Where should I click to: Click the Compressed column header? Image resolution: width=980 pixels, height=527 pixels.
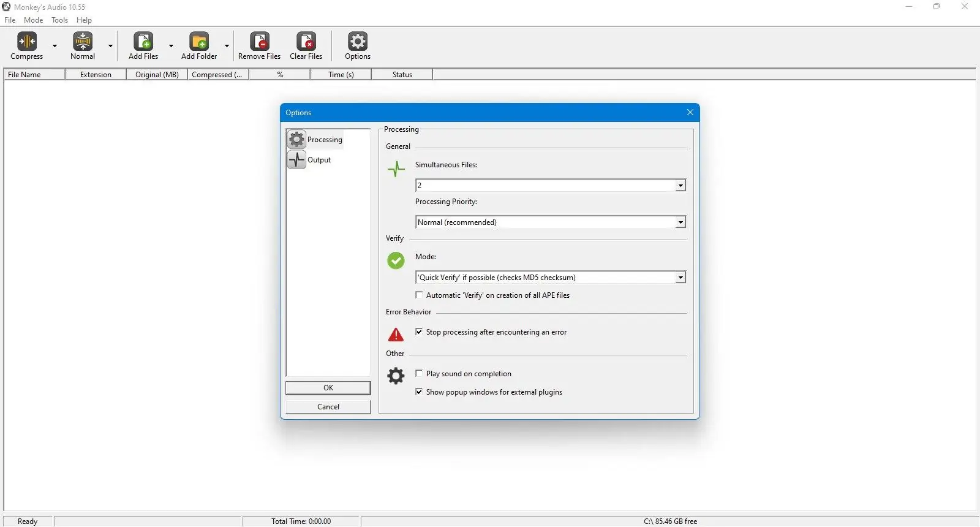[x=218, y=75]
